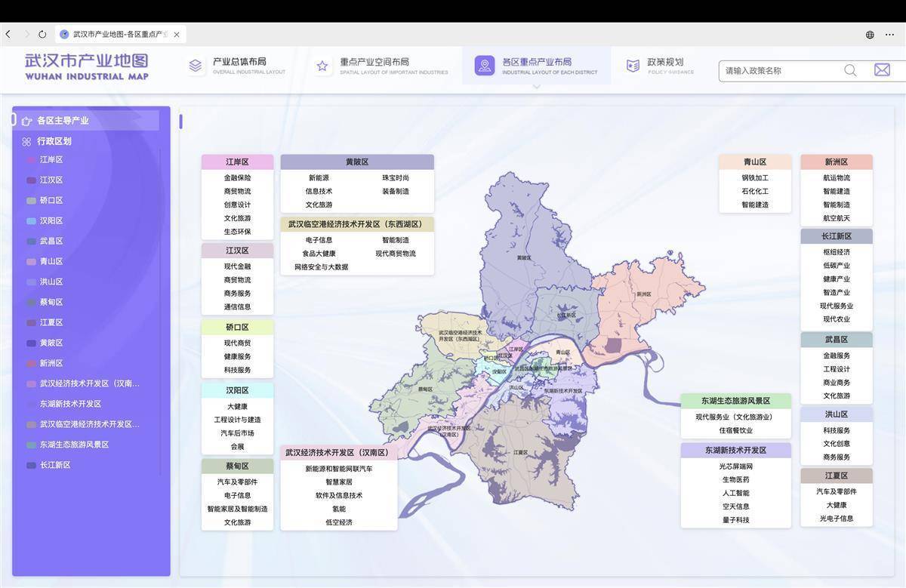Click the 东湖新技术开发区 card header
Image resolution: width=906 pixels, height=588 pixels.
(x=735, y=451)
